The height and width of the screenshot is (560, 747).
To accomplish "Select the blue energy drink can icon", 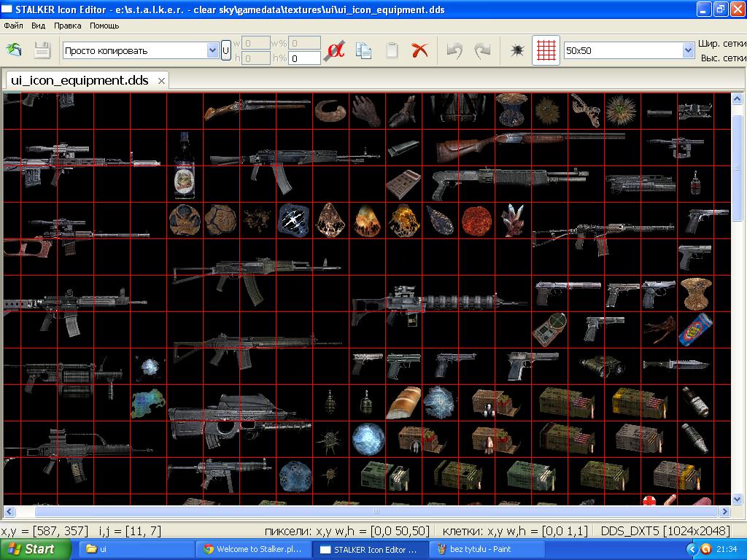I will [695, 330].
